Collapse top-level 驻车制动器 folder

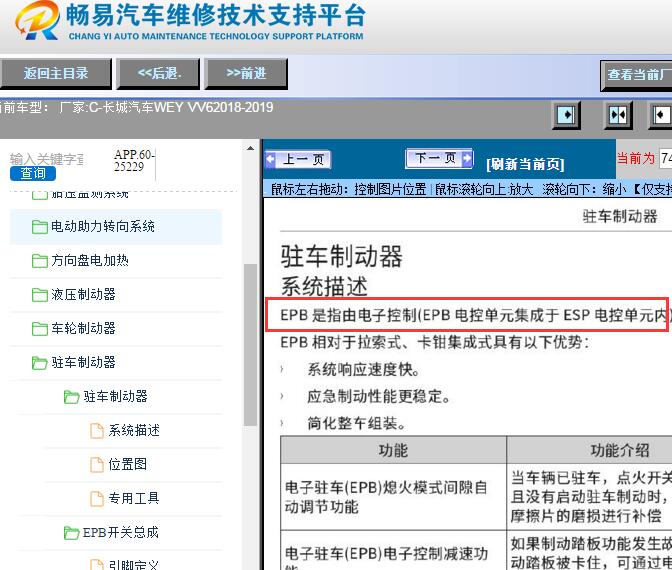tap(83, 362)
